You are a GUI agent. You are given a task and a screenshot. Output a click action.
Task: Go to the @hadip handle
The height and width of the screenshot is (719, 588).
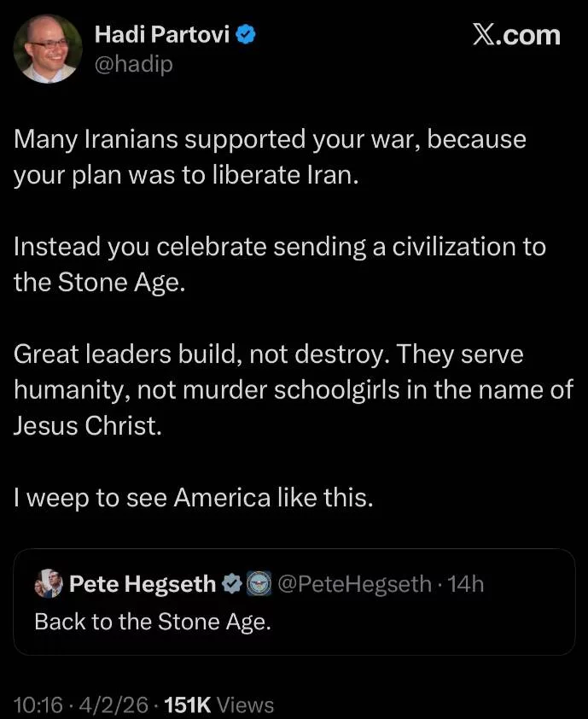pyautogui.click(x=133, y=64)
